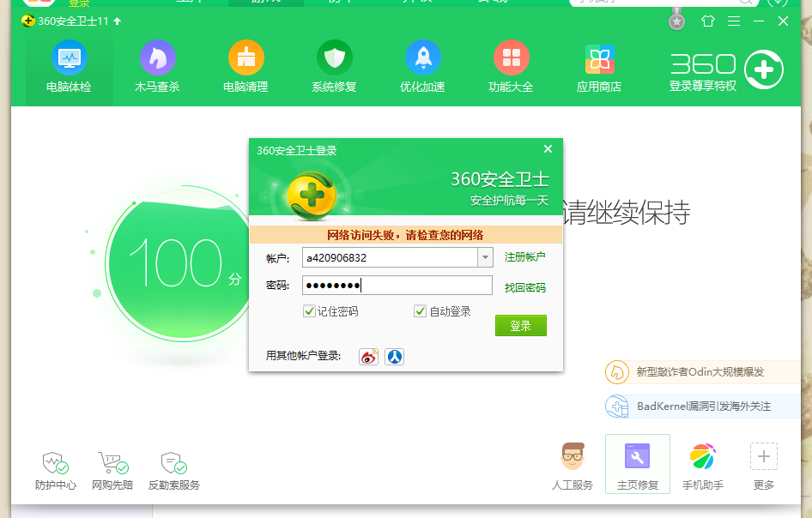The width and height of the screenshot is (812, 518).
Task: Click the 更多 more tools plus icon
Action: click(764, 456)
